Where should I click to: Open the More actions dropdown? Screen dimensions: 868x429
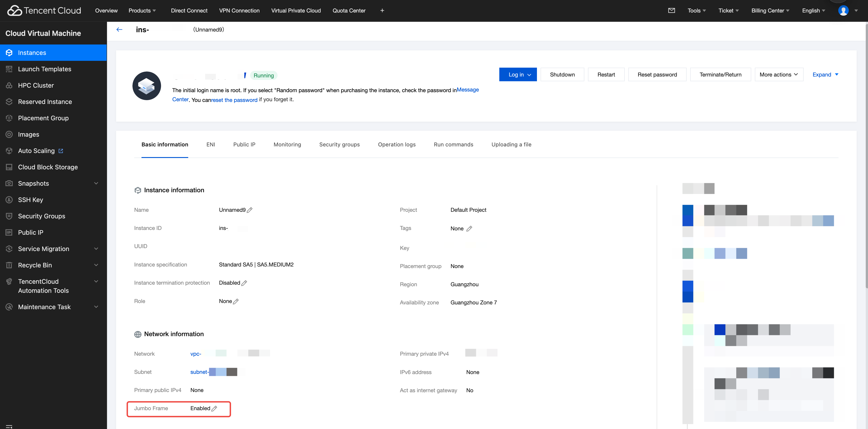pos(779,74)
